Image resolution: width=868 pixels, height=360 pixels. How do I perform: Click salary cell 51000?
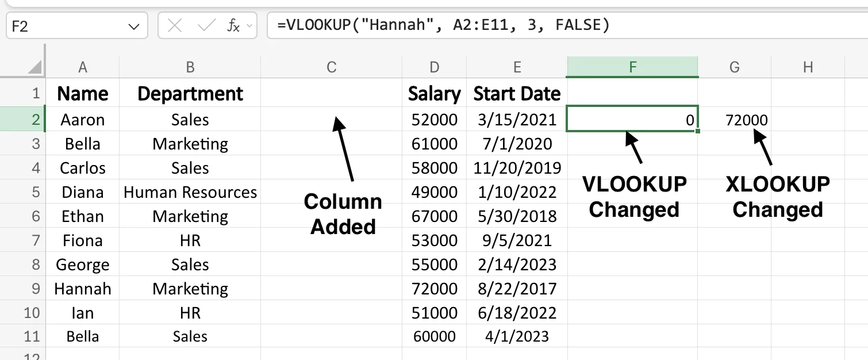435,313
